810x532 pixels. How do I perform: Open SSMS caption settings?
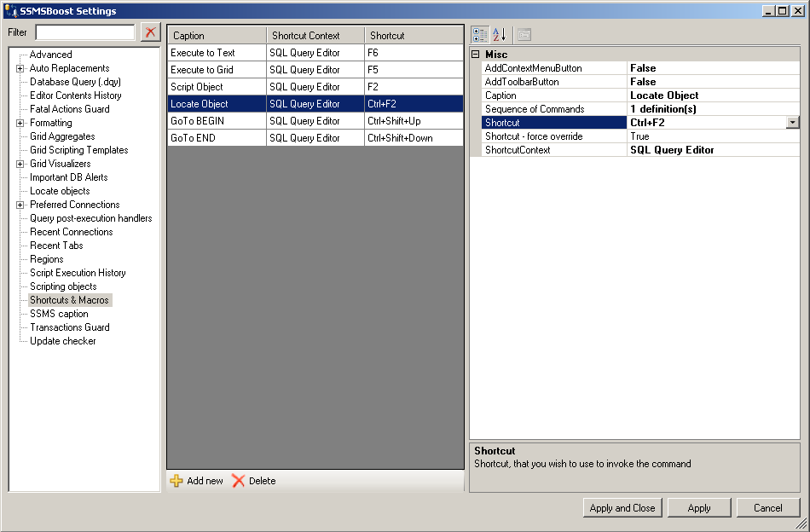pyautogui.click(x=59, y=314)
